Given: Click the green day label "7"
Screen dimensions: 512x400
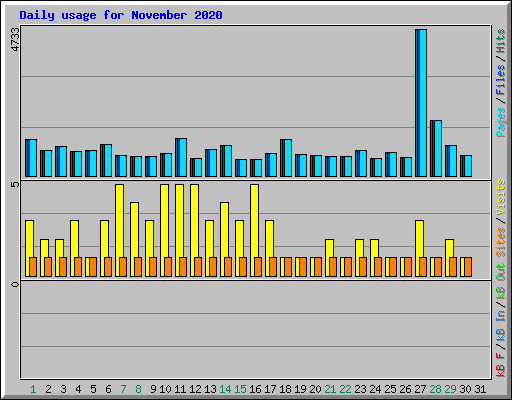Looking at the screenshot, I should pyautogui.click(x=123, y=389).
